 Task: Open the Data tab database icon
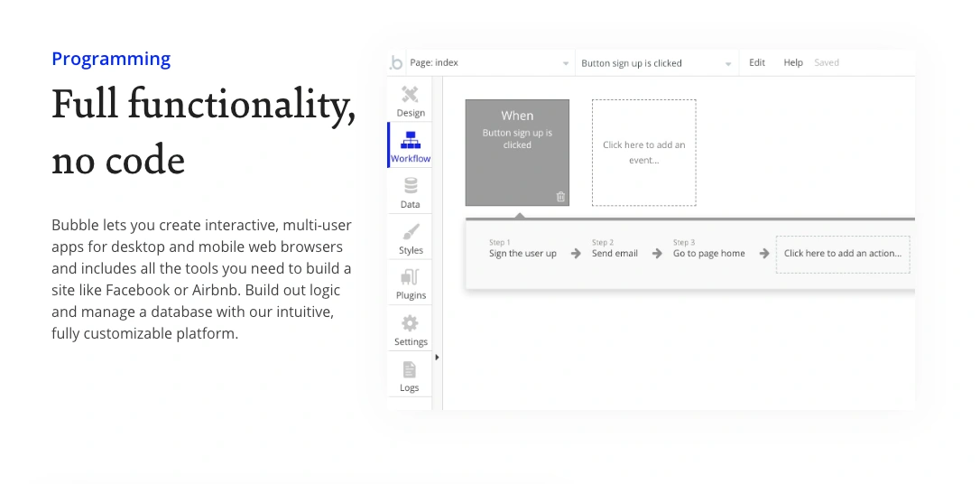410,186
